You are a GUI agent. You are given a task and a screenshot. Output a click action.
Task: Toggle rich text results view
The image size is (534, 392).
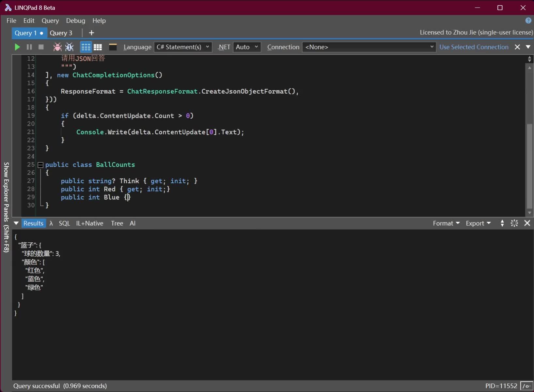(x=86, y=47)
